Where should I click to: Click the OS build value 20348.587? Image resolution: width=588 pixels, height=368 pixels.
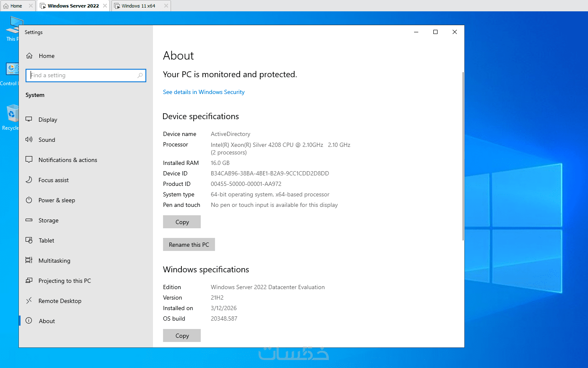point(224,318)
